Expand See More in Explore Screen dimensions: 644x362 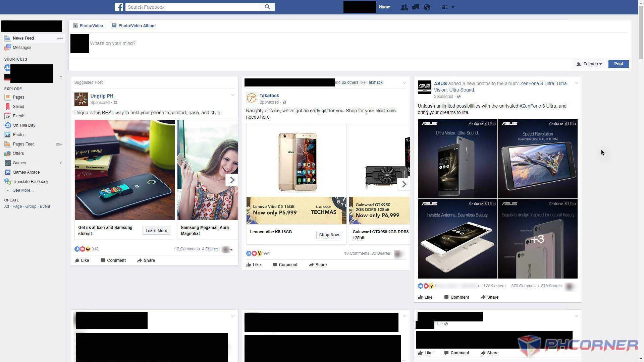click(x=23, y=190)
